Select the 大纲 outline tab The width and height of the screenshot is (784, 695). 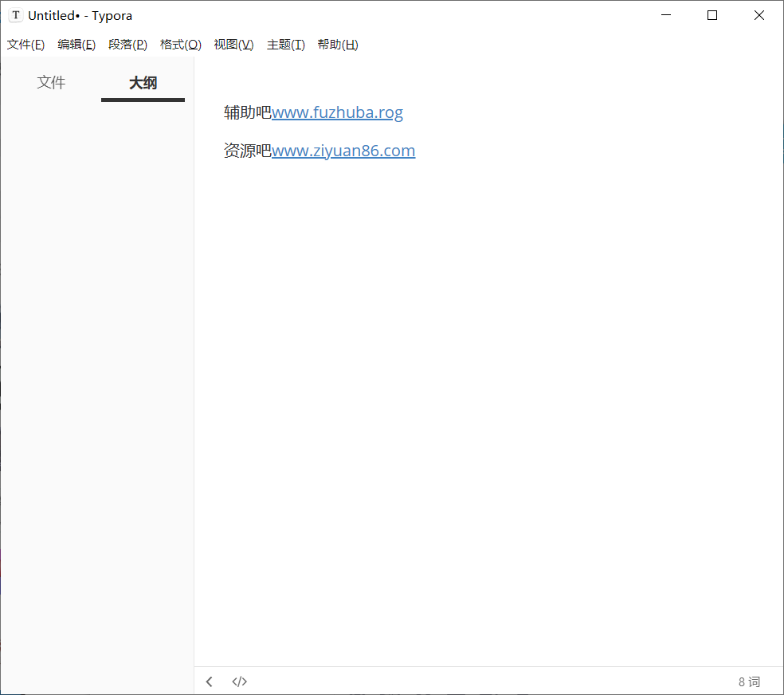click(143, 83)
